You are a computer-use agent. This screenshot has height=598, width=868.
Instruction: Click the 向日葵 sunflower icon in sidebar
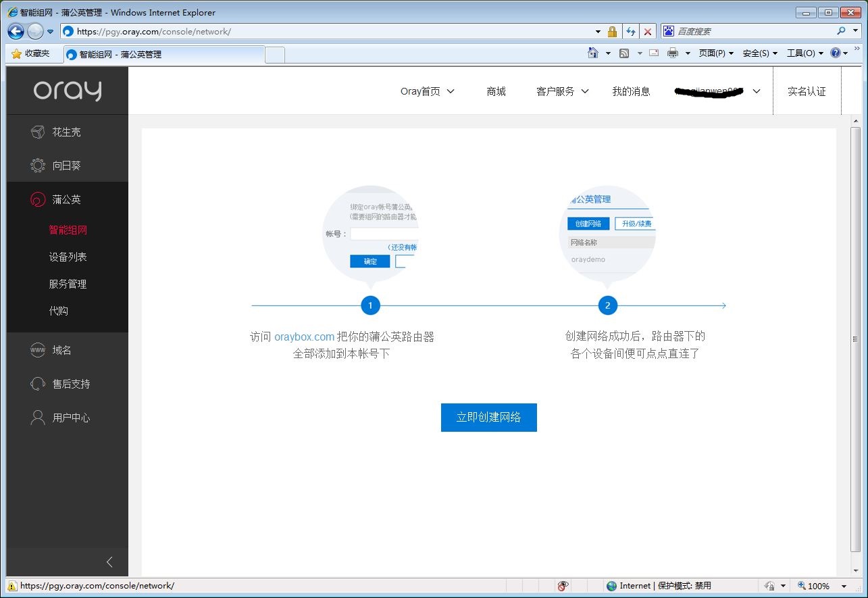[x=38, y=166]
